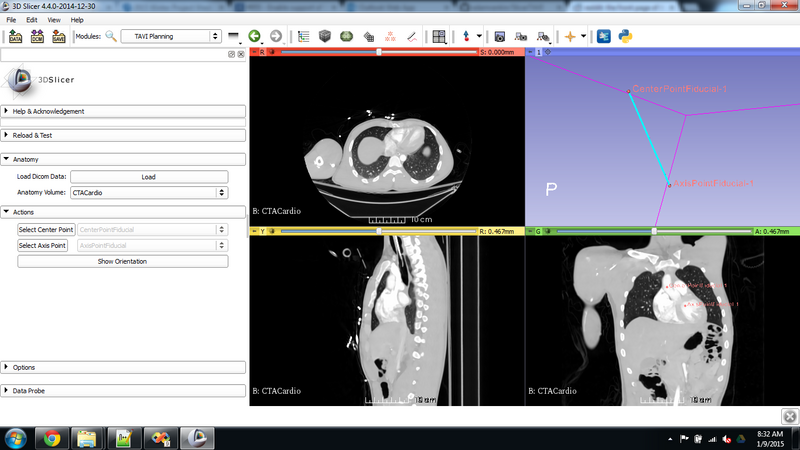Click the pin icon in green slice view
800x450 pixels.
[x=530, y=231]
